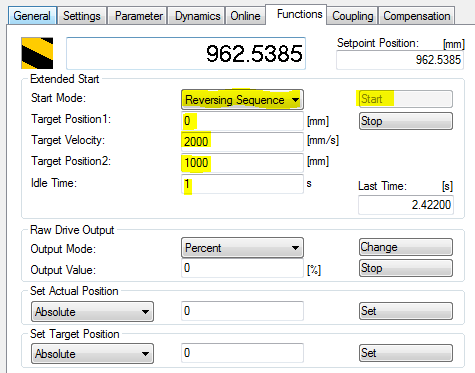Image resolution: width=475 pixels, height=373 pixels.
Task: Open the Start Mode dropdown
Action: (242, 99)
